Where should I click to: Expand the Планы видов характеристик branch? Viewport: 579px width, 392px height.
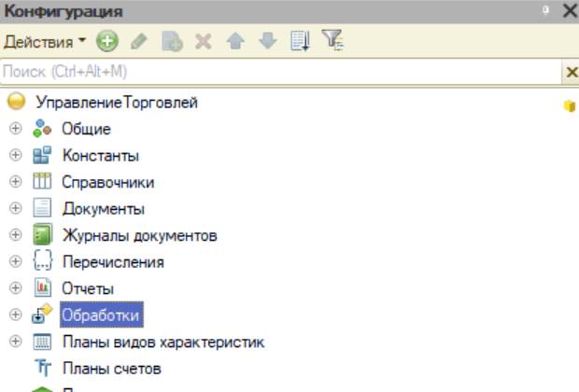click(x=15, y=341)
